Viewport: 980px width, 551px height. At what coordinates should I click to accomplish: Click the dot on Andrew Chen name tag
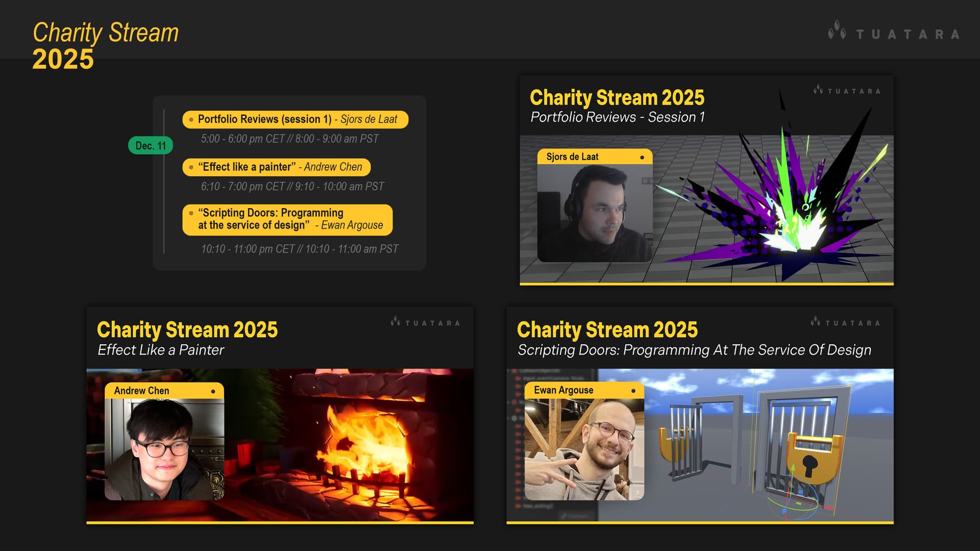click(213, 391)
